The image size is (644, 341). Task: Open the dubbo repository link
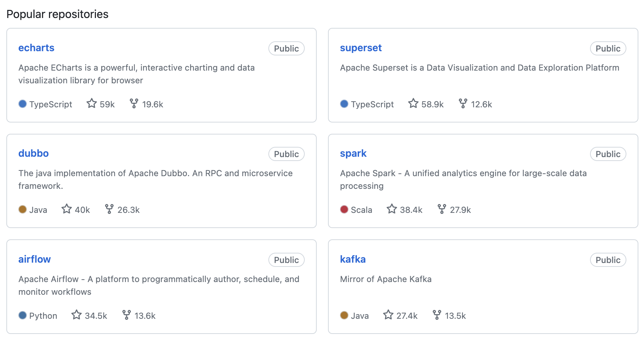34,154
